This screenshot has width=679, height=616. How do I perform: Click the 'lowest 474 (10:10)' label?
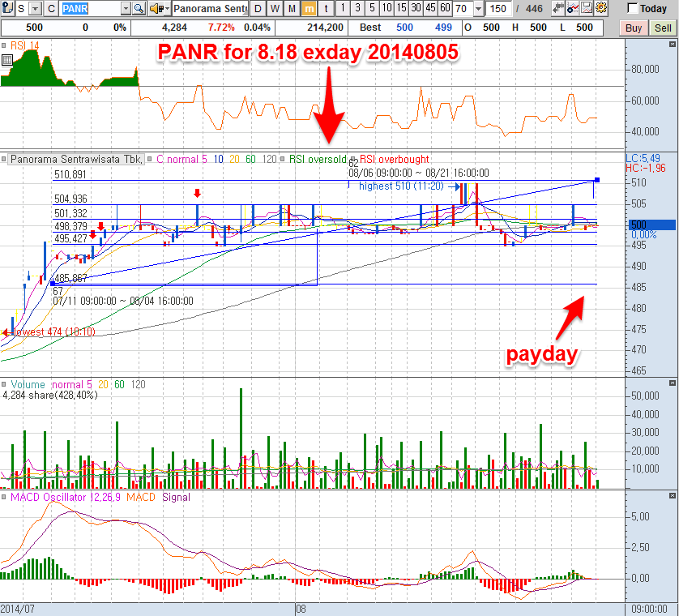click(x=54, y=332)
